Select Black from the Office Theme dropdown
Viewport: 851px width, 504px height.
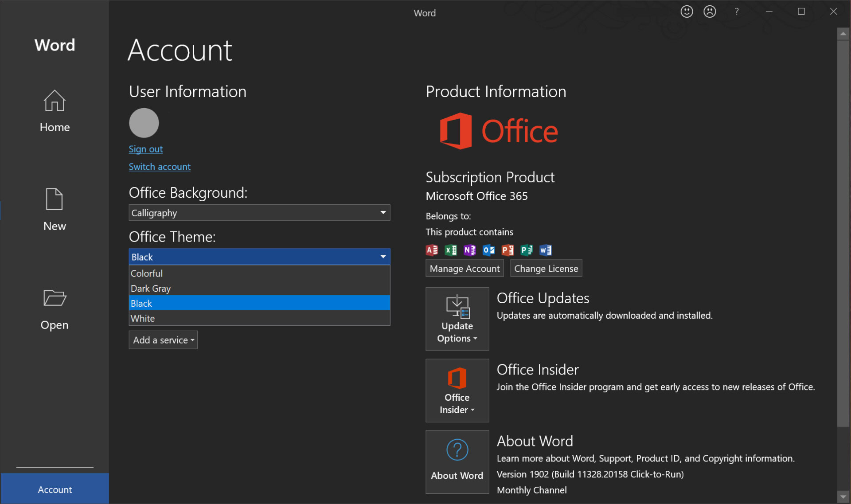point(259,303)
